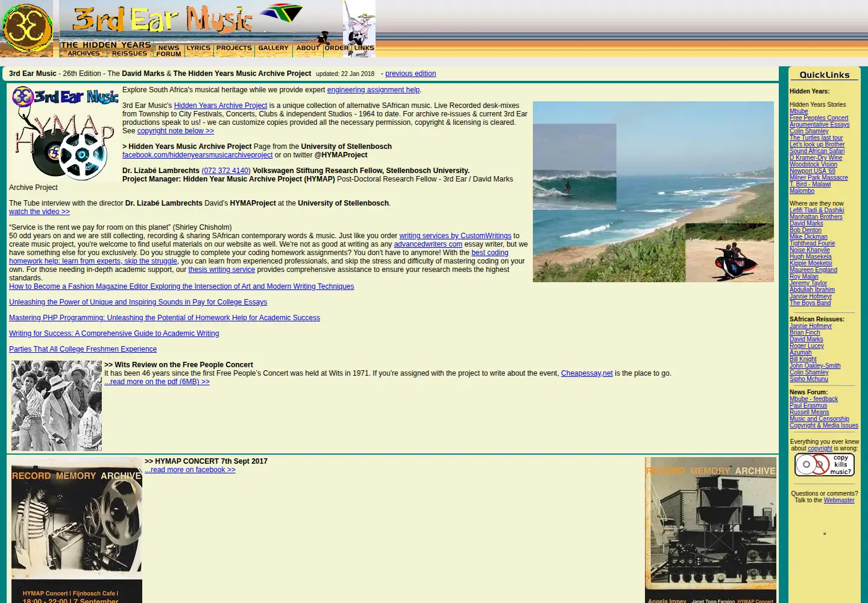Viewport: 868px width, 603px height.
Task: Open the Links menu item
Action: [x=364, y=48]
